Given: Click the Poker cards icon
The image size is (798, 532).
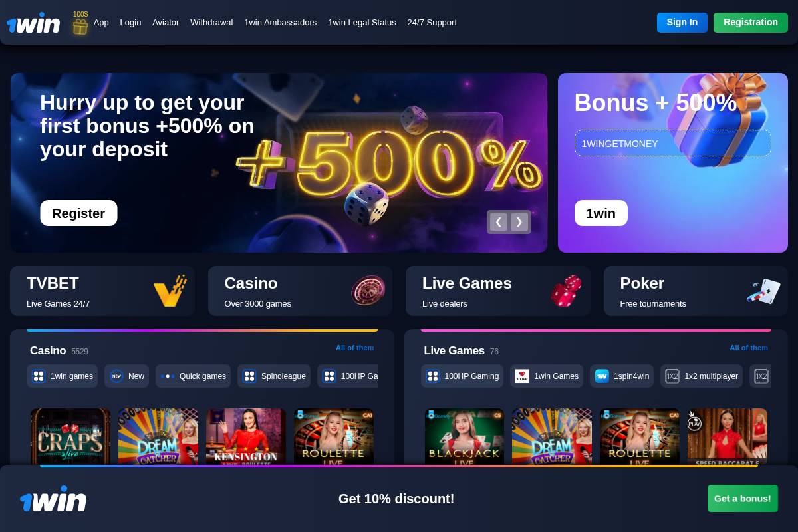Looking at the screenshot, I should click(763, 291).
